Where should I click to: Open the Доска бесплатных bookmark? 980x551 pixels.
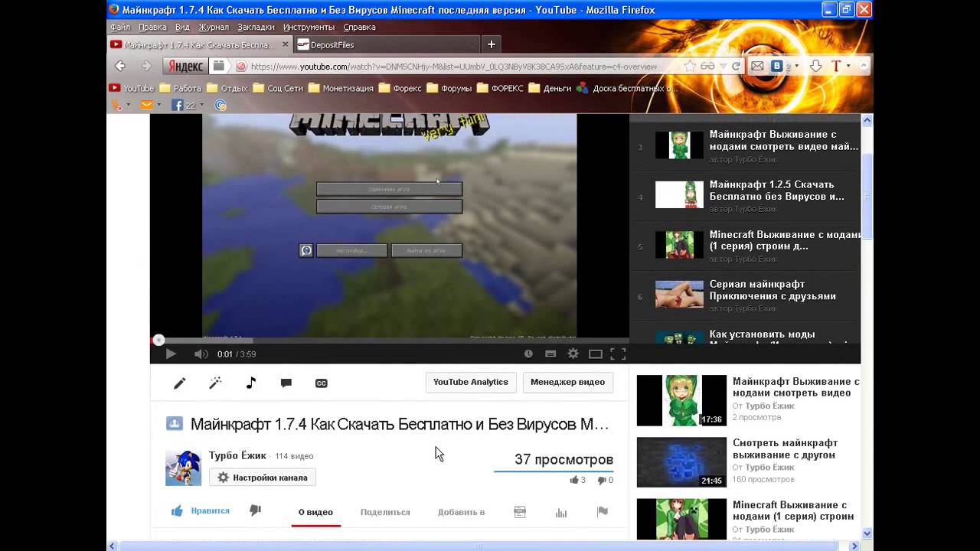click(627, 88)
